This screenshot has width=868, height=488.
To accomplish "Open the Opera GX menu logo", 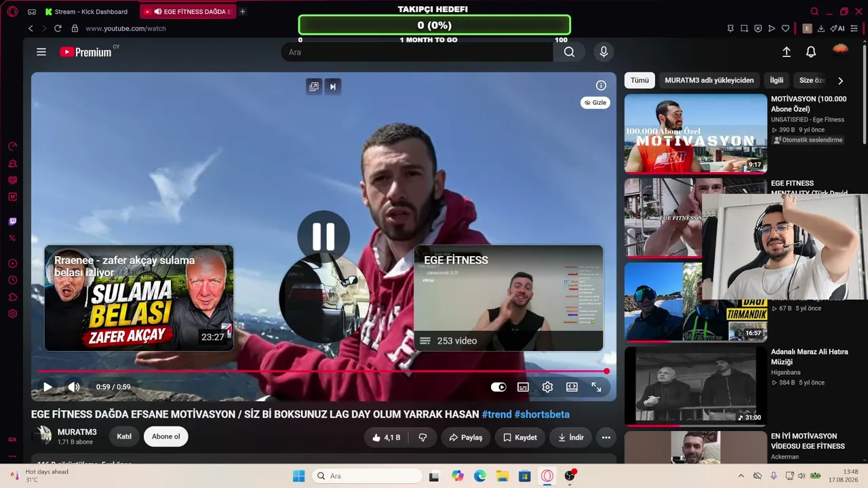I will 12,12.
